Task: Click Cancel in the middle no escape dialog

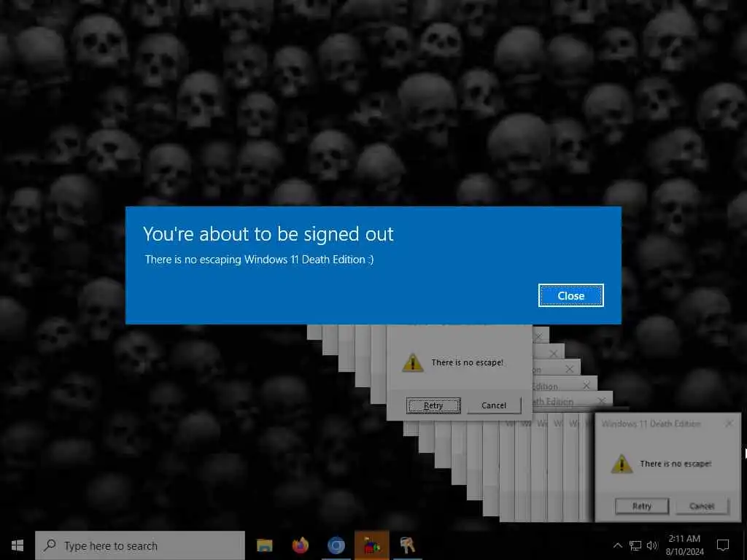Action: coord(494,405)
